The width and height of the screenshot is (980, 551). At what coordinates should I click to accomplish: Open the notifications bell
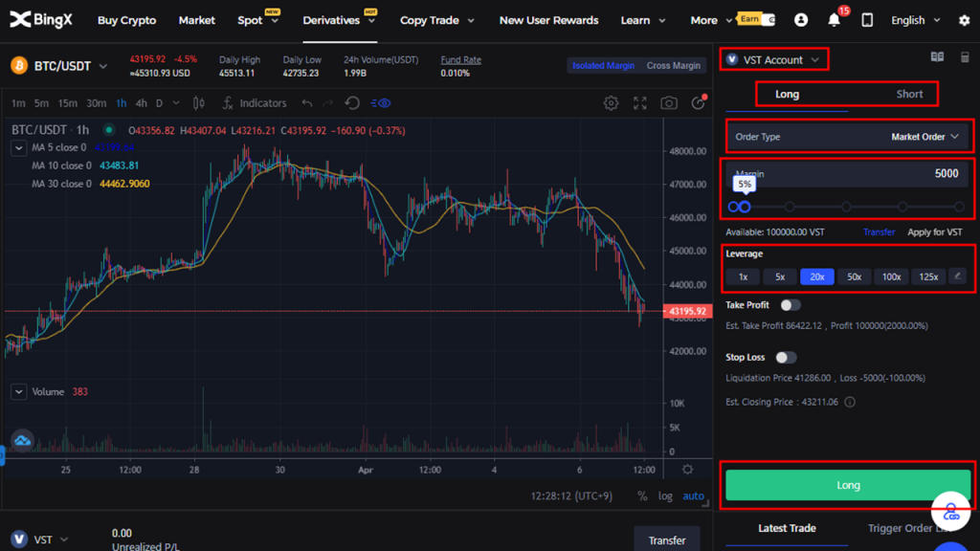[834, 20]
